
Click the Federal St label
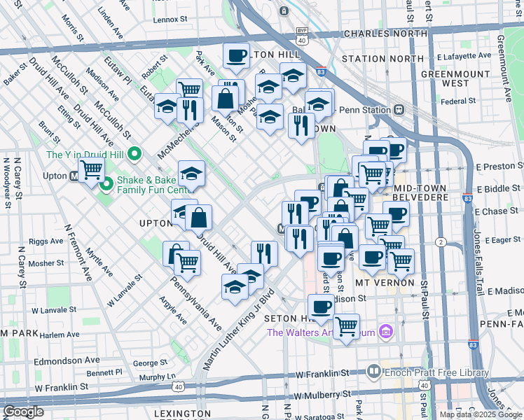tap(458, 101)
